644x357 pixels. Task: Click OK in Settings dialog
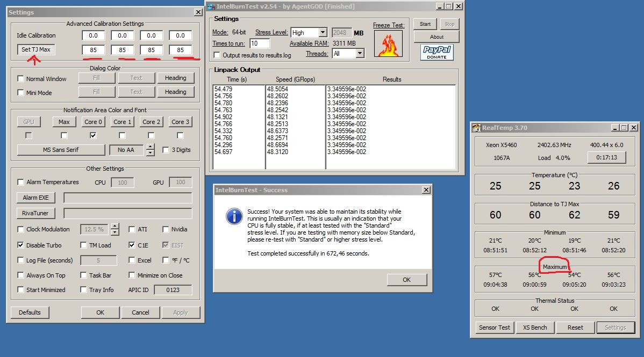tap(100, 312)
